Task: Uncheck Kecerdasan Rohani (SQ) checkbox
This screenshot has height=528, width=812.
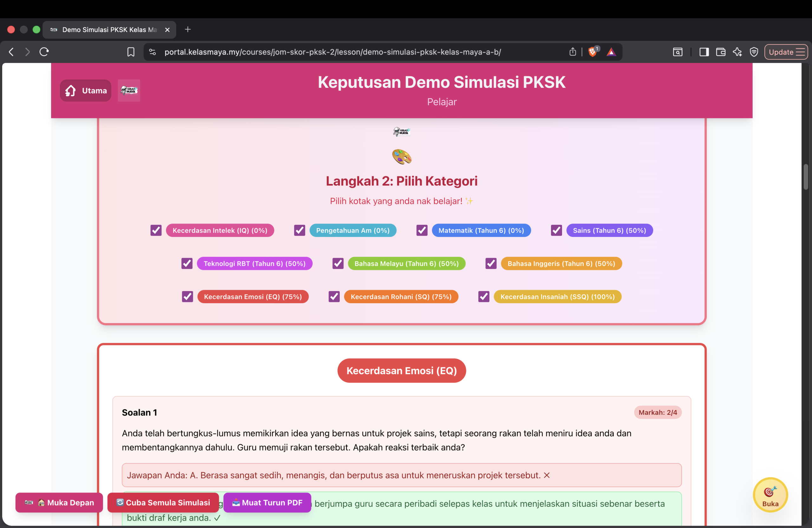Action: point(334,297)
